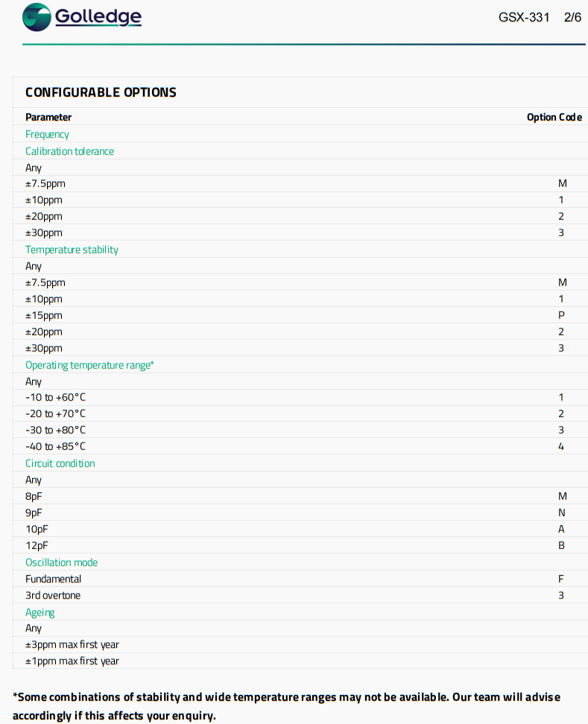Select the Ageing section heading

[x=40, y=612]
